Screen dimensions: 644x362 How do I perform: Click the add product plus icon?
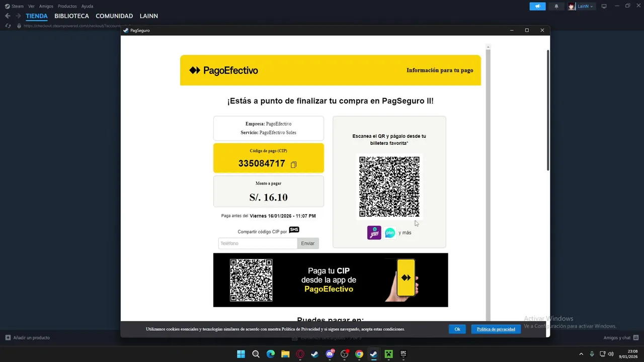pyautogui.click(x=8, y=338)
